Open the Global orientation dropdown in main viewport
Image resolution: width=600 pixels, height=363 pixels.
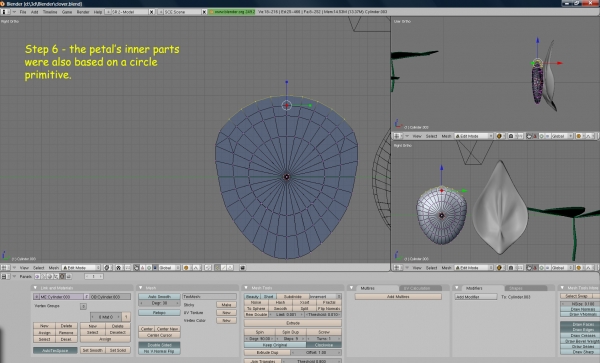(169, 268)
